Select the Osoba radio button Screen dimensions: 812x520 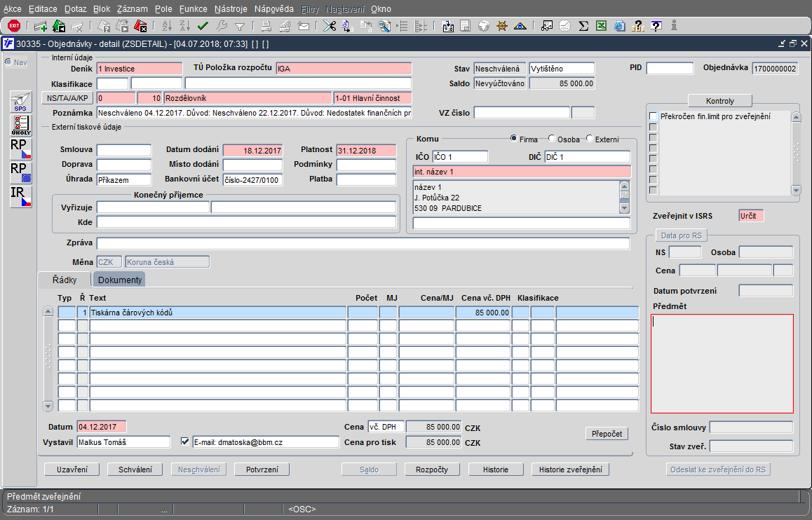(x=552, y=138)
